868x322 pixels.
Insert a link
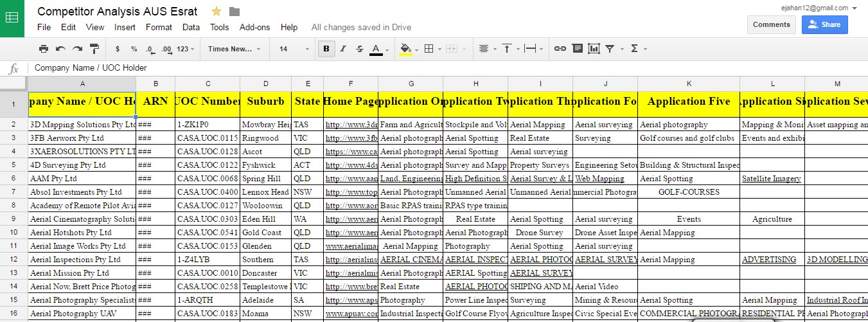tap(560, 49)
